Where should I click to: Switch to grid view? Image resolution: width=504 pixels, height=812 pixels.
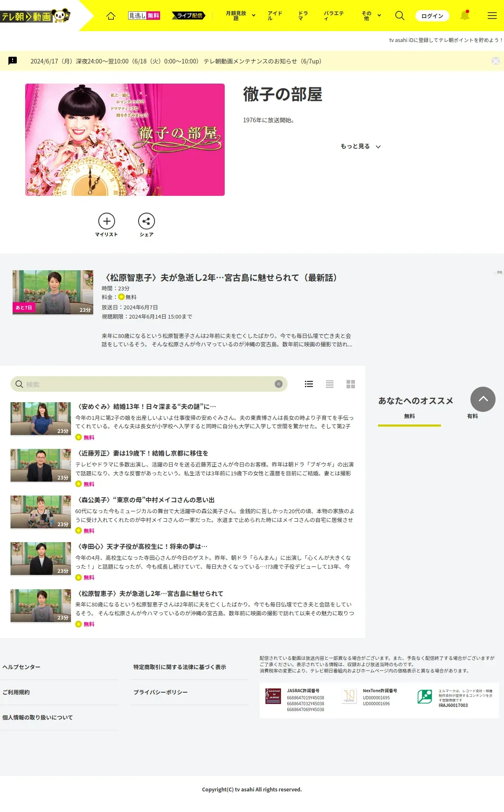pyautogui.click(x=351, y=384)
